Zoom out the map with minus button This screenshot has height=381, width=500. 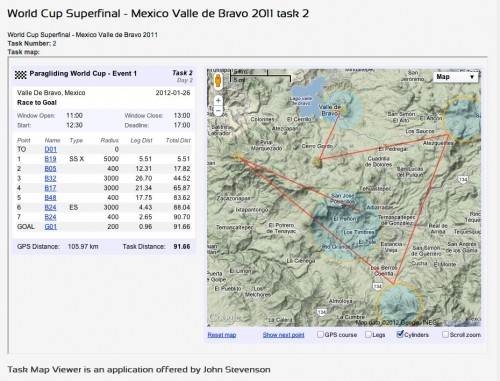click(218, 110)
